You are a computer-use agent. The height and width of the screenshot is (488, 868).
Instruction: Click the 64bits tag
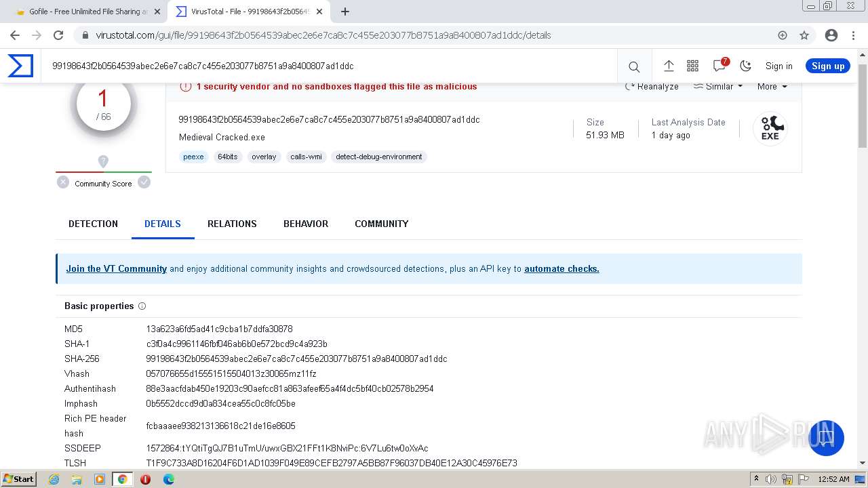227,157
